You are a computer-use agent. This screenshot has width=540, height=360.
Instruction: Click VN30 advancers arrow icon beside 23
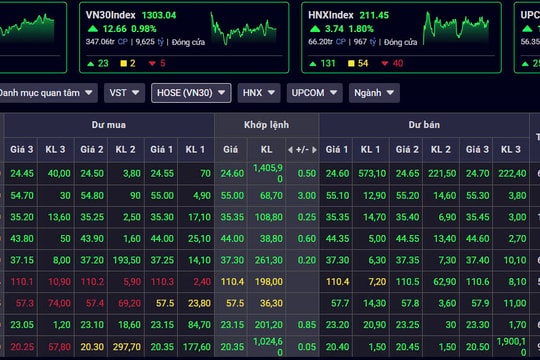(x=91, y=64)
